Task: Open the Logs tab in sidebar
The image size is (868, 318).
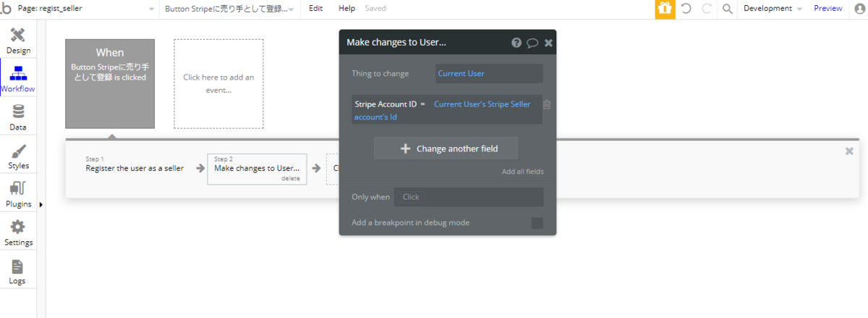Action: [18, 272]
